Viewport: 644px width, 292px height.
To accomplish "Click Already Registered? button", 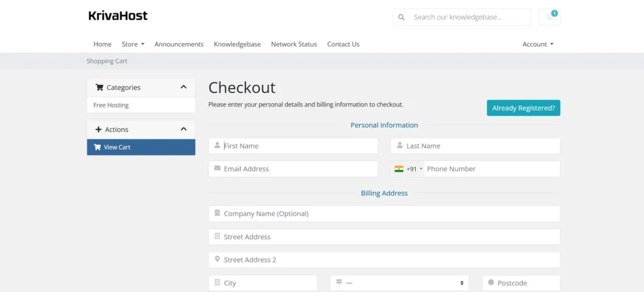I will [x=523, y=108].
